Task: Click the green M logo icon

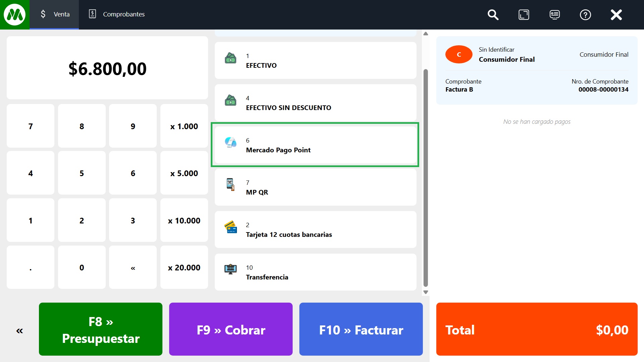Action: (14, 14)
